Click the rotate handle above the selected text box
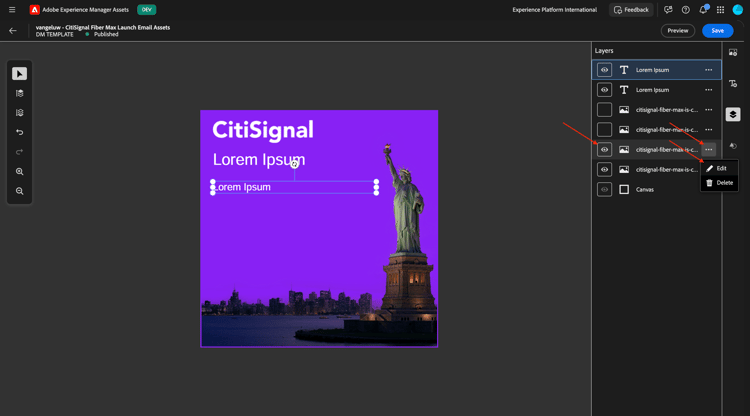 tap(294, 164)
